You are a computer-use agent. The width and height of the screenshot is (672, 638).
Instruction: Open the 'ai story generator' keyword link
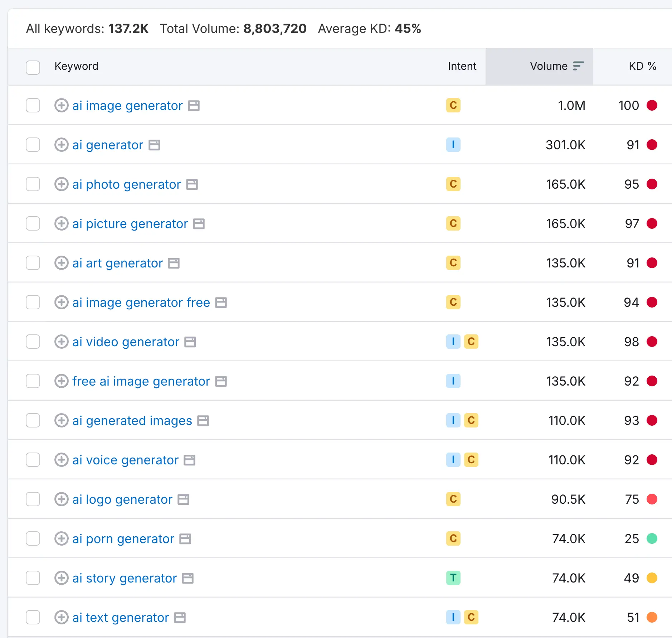[x=125, y=578]
